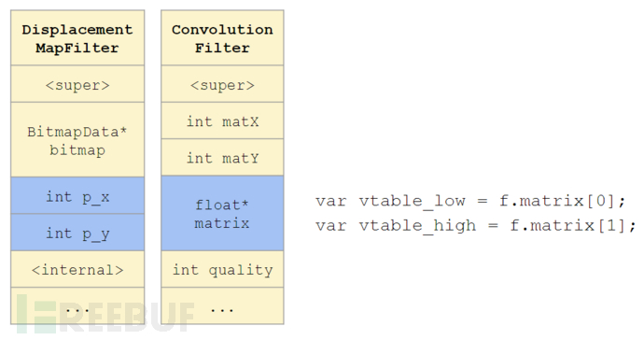Image resolution: width=644 pixels, height=340 pixels.
Task: Click the BitmapData* bitmap cell
Action: tap(77, 140)
